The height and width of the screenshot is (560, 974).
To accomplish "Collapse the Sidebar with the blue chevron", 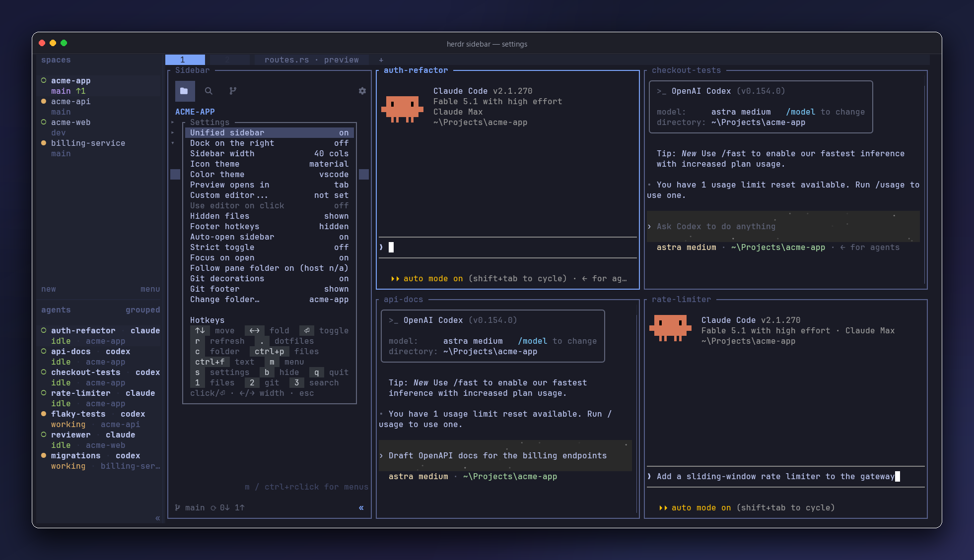I will click(361, 507).
